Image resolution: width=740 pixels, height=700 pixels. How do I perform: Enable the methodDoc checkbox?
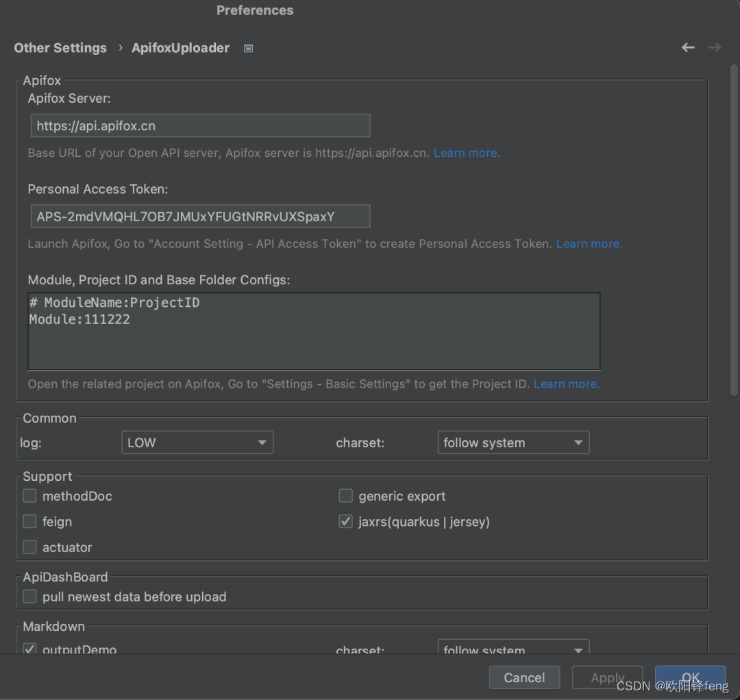pos(29,496)
